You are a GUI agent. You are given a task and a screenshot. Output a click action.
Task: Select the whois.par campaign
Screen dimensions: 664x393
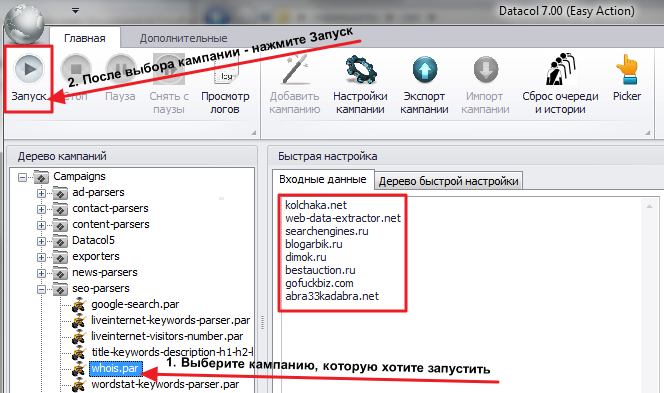(115, 368)
